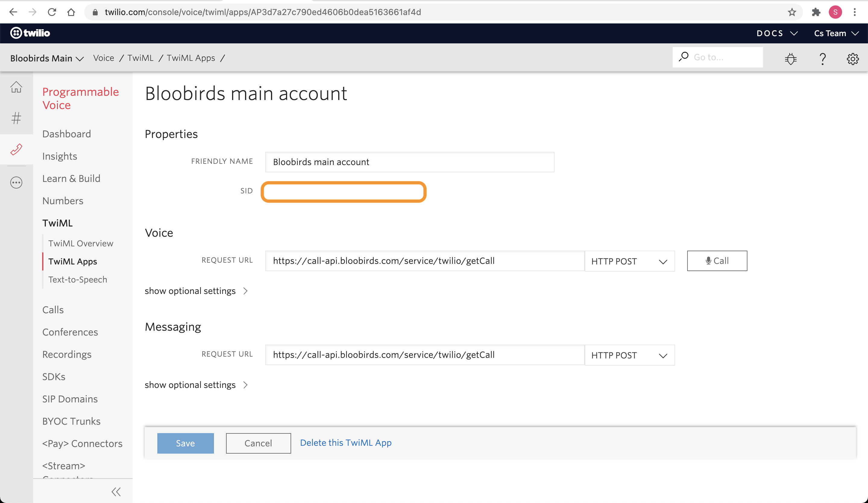Save the TwiML App changes
868x503 pixels.
click(x=185, y=443)
